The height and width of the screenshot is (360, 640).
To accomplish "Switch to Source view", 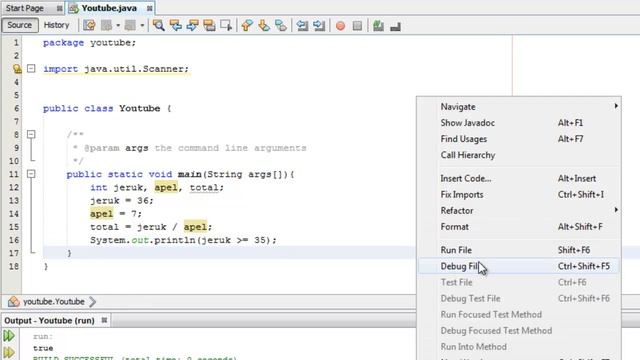I will point(20,25).
